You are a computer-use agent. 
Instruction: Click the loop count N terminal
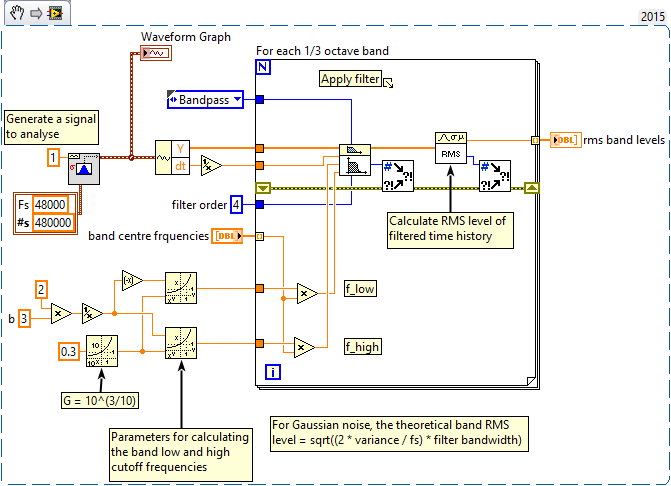click(263, 67)
